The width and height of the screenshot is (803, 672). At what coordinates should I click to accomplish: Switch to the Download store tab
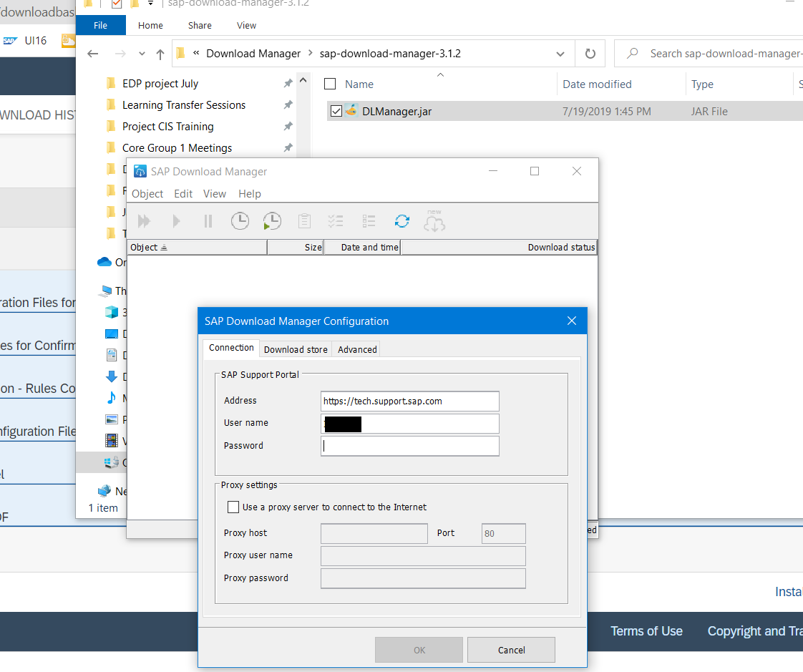pyautogui.click(x=296, y=349)
